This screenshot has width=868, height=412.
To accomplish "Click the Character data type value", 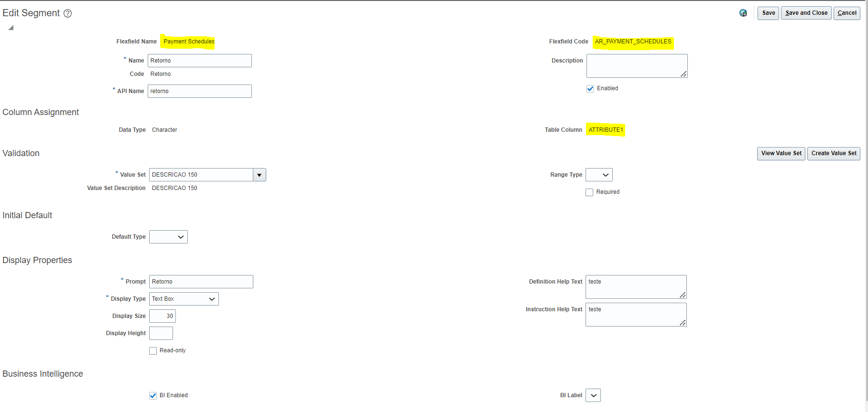I will 164,130.
